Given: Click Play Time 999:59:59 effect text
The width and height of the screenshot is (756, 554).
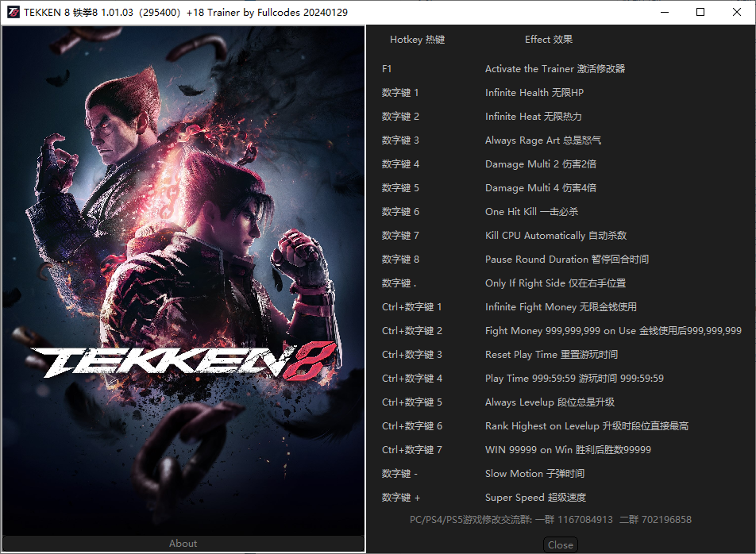Looking at the screenshot, I should [x=574, y=379].
